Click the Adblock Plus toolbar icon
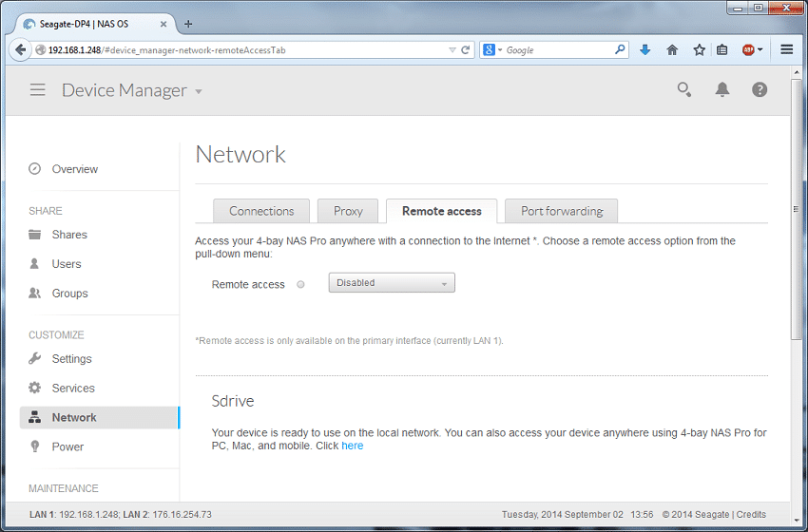Screen dimensions: 808x532 pos(748,50)
